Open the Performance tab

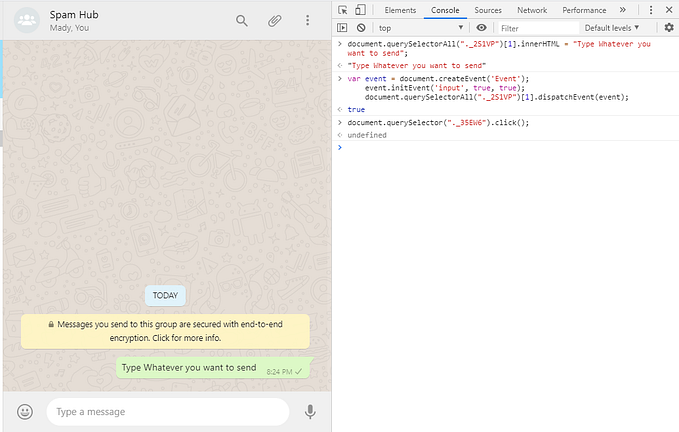click(584, 10)
